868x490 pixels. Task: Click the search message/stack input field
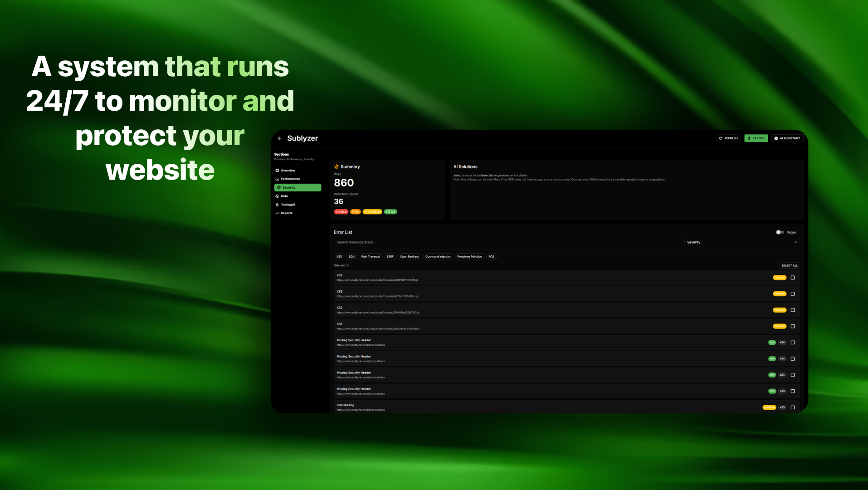(507, 242)
